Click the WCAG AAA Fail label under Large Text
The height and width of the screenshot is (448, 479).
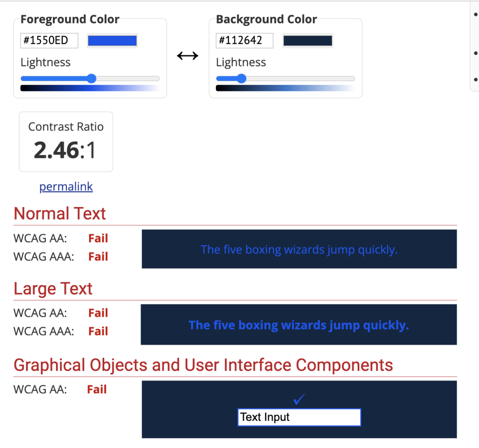98,331
